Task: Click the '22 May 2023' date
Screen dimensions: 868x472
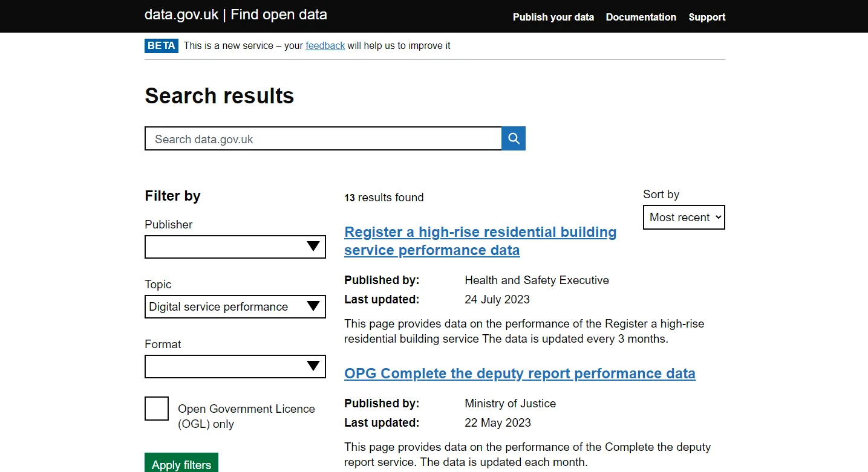Action: coord(498,422)
